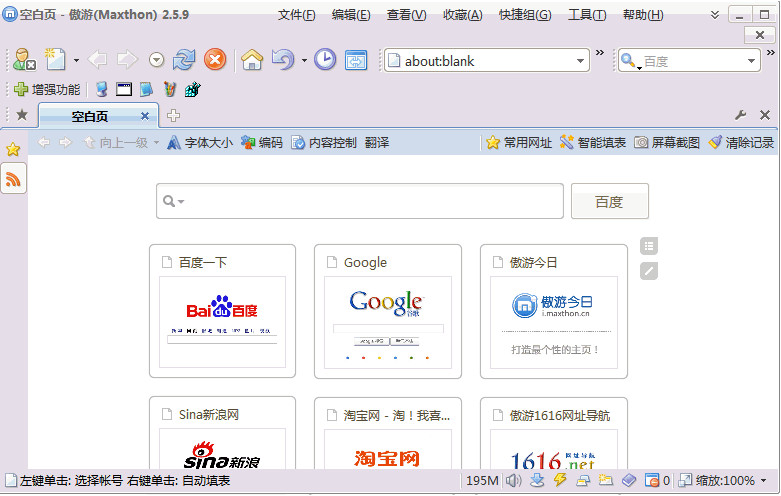781x496 pixels.
Task: Click the user account icon in toolbar
Action: 24,60
